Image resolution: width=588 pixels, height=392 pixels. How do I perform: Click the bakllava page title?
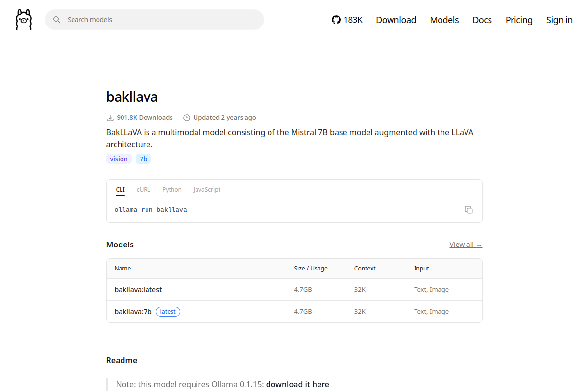[132, 97]
